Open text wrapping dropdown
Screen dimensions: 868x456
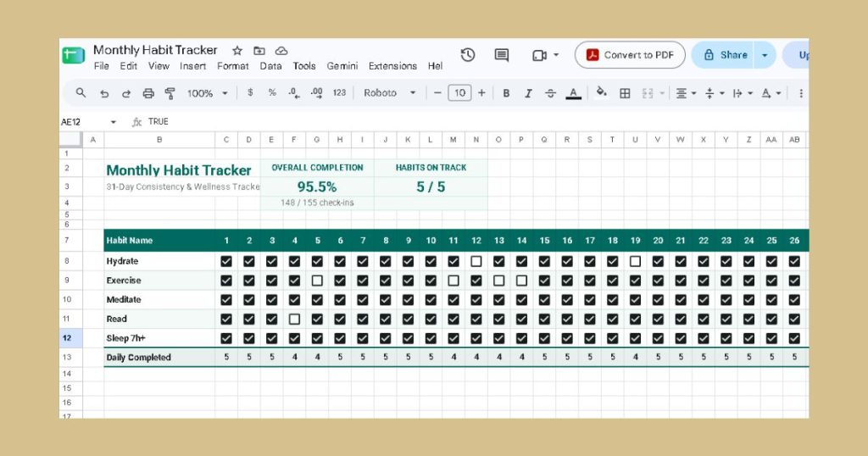click(x=743, y=93)
